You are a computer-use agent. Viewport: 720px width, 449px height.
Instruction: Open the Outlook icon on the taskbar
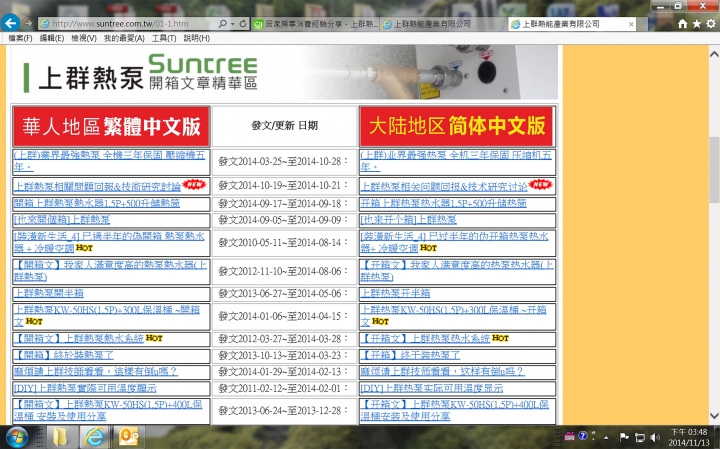[128, 437]
